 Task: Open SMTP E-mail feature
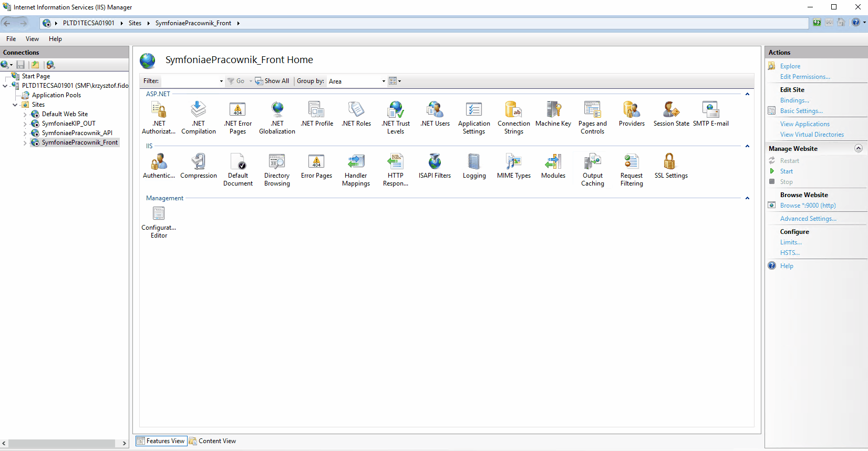pos(711,115)
